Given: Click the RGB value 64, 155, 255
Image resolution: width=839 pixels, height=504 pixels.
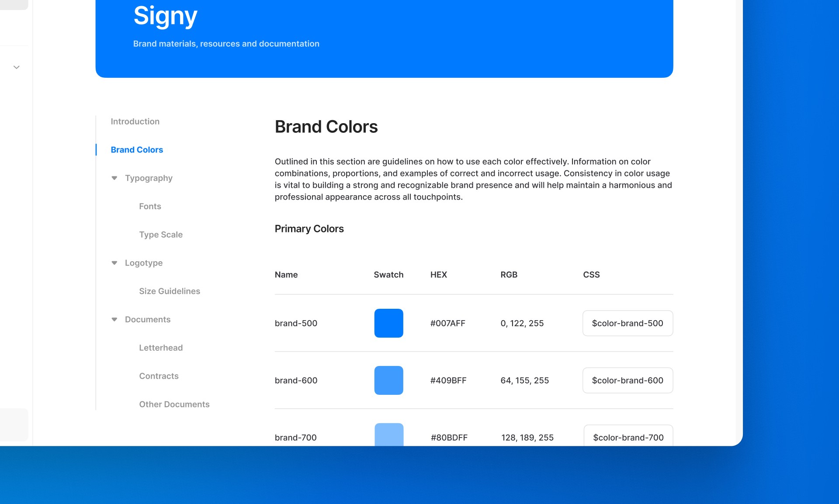Looking at the screenshot, I should click(x=524, y=380).
